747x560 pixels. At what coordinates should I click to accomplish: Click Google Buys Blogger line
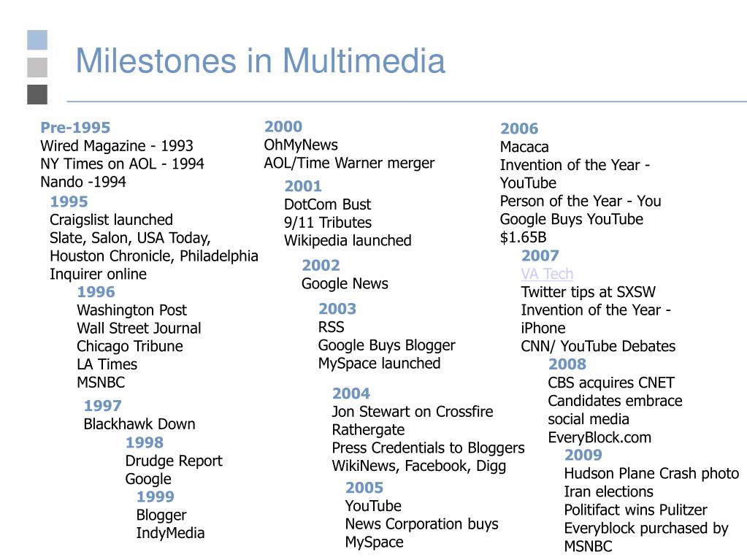tap(387, 345)
